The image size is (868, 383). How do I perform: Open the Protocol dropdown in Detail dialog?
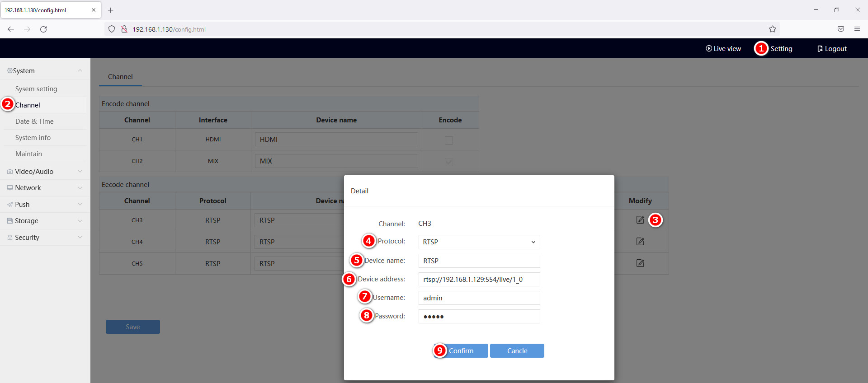point(479,242)
